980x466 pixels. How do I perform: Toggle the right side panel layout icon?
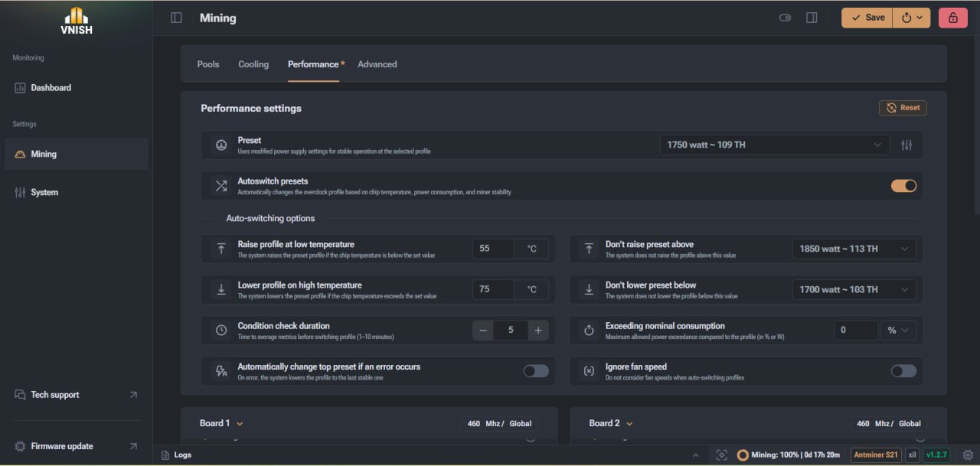(x=812, y=18)
